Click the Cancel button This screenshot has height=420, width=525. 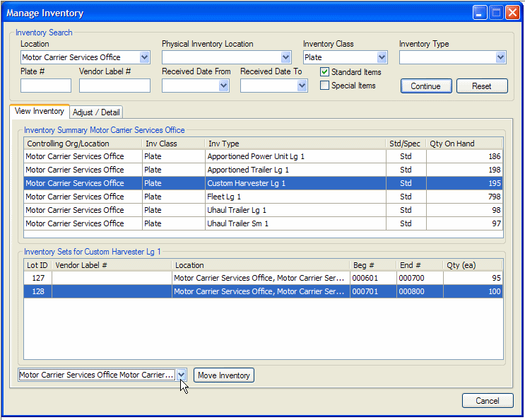coord(487,401)
